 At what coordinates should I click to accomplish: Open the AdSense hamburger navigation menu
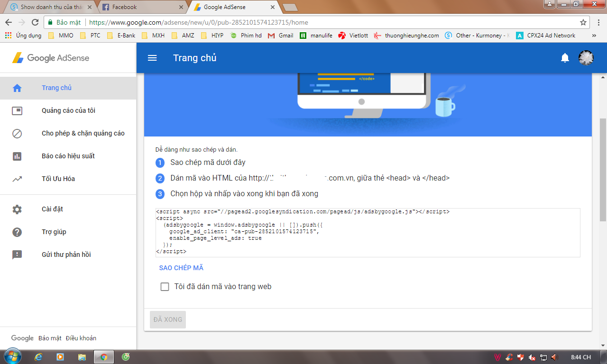pyautogui.click(x=152, y=58)
